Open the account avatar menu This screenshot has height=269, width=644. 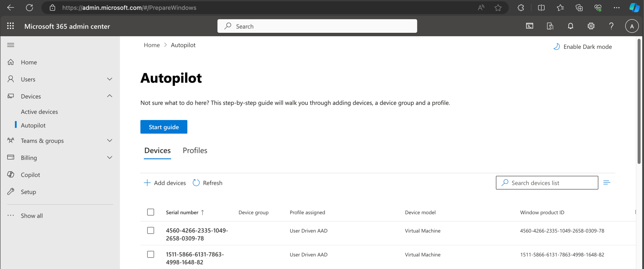coord(632,26)
